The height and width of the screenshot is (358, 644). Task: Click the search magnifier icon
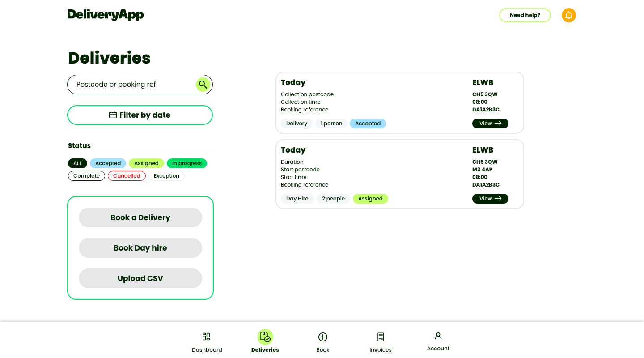pos(203,84)
